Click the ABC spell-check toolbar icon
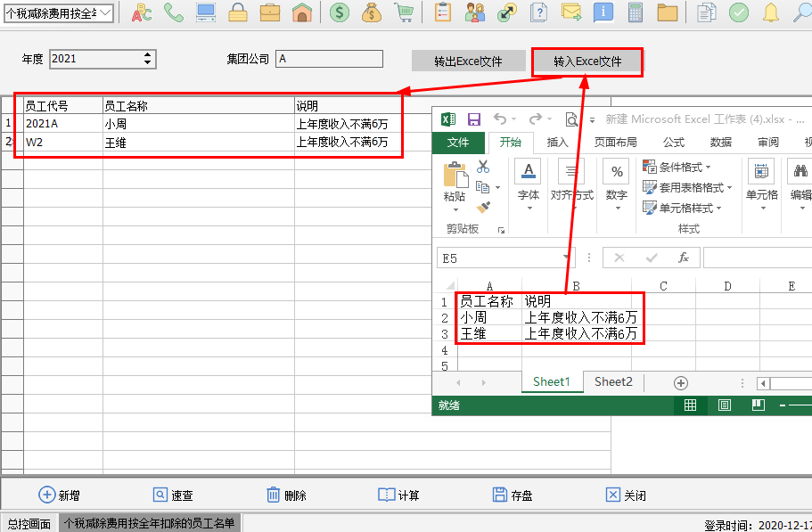This screenshot has width=812, height=532. point(142,12)
